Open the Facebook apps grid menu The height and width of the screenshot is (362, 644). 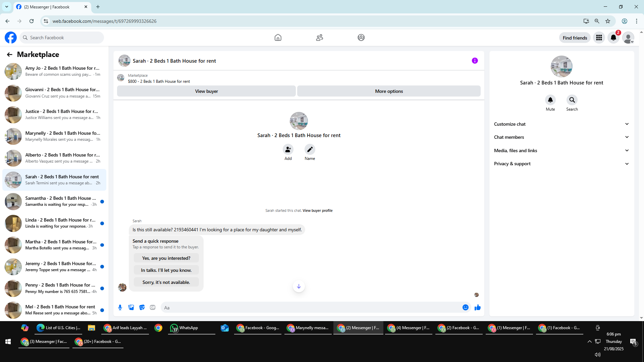[x=599, y=38]
